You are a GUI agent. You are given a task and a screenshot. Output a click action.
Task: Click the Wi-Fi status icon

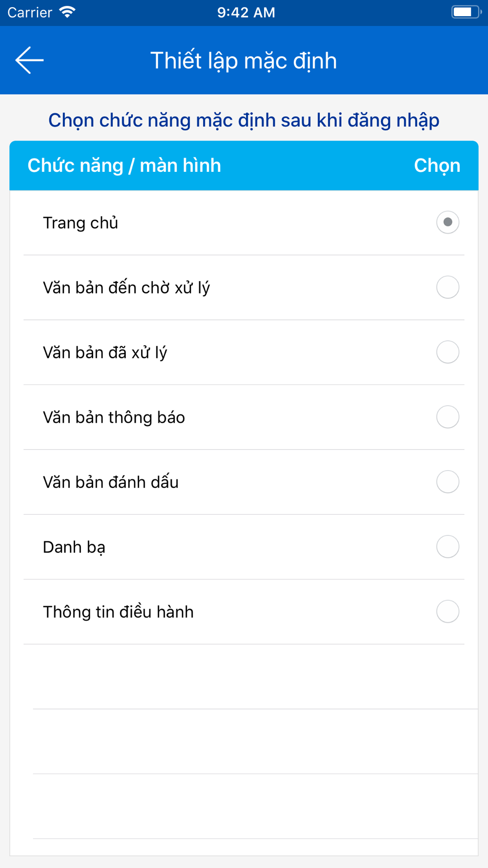coord(67,12)
